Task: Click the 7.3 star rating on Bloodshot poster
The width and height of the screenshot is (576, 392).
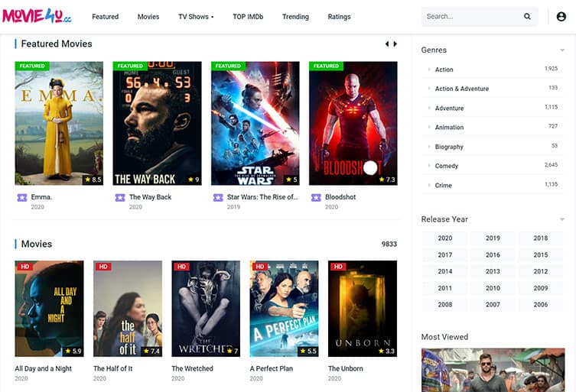Action: 387,180
